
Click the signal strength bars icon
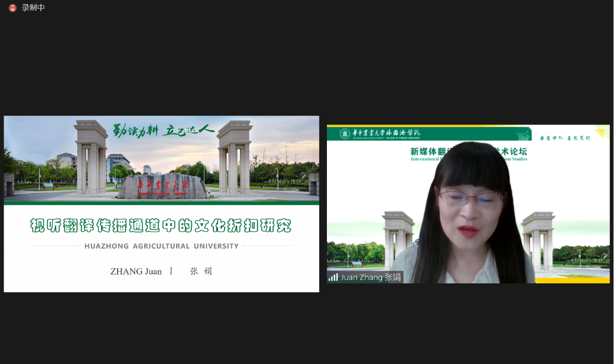tap(333, 277)
